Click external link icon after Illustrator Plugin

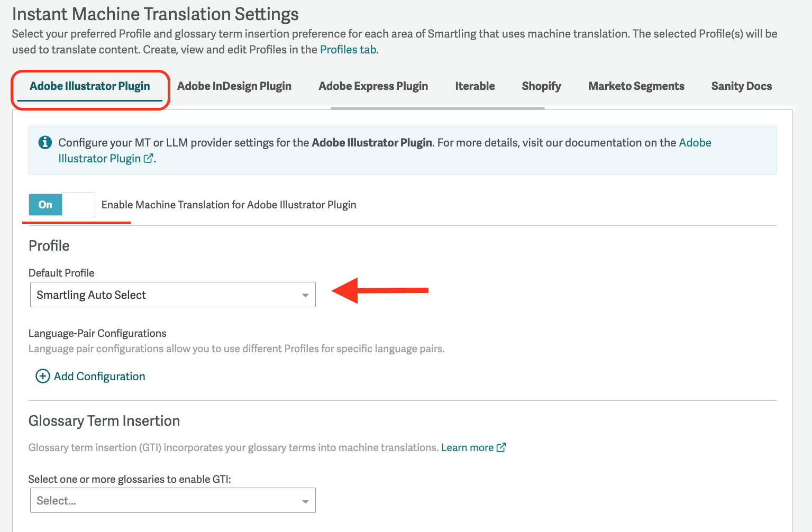coord(149,158)
